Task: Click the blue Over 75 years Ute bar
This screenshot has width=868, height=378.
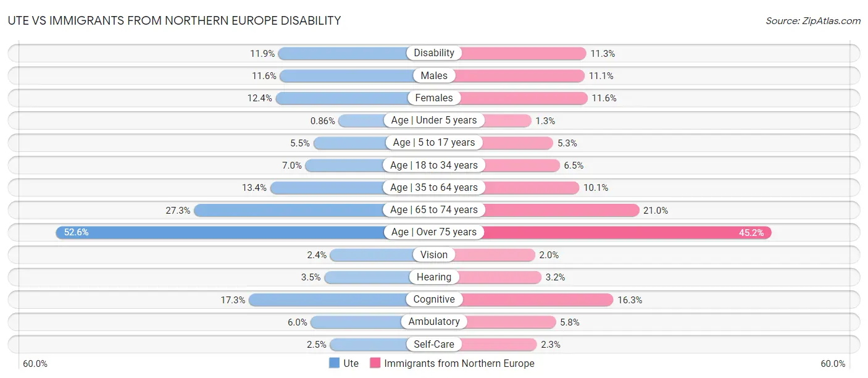Action: click(x=222, y=232)
